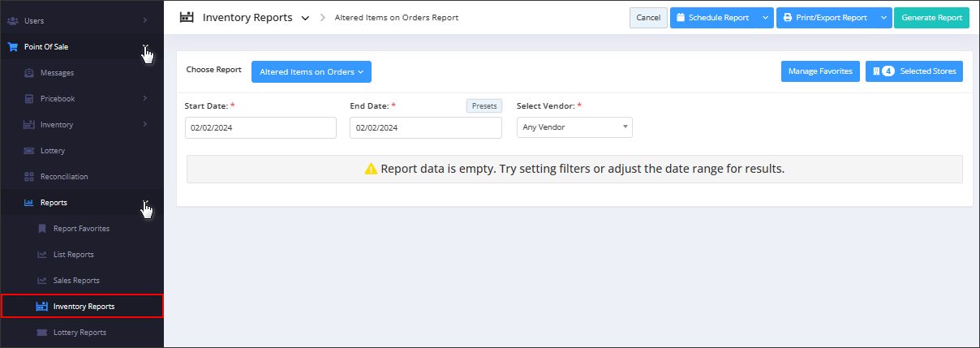Click the Pricebook icon in sidebar

[29, 99]
